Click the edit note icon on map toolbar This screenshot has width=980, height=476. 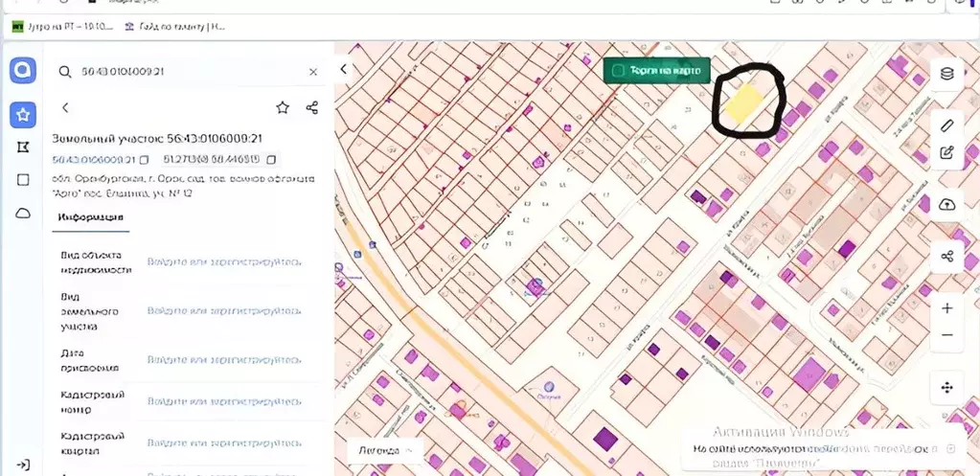[x=946, y=152]
